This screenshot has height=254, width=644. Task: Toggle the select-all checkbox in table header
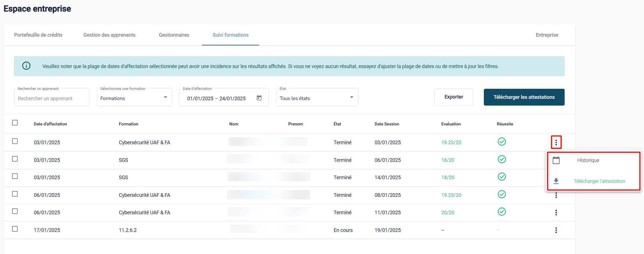(x=15, y=123)
